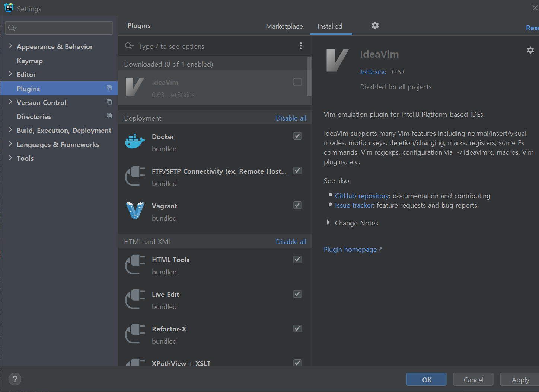This screenshot has height=392, width=539.
Task: Expand Build, Execution, Deployment node arrow
Action: [10, 130]
